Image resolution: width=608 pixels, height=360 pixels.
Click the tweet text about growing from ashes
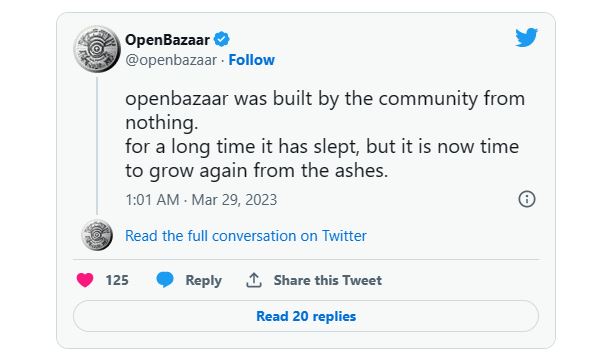point(322,159)
